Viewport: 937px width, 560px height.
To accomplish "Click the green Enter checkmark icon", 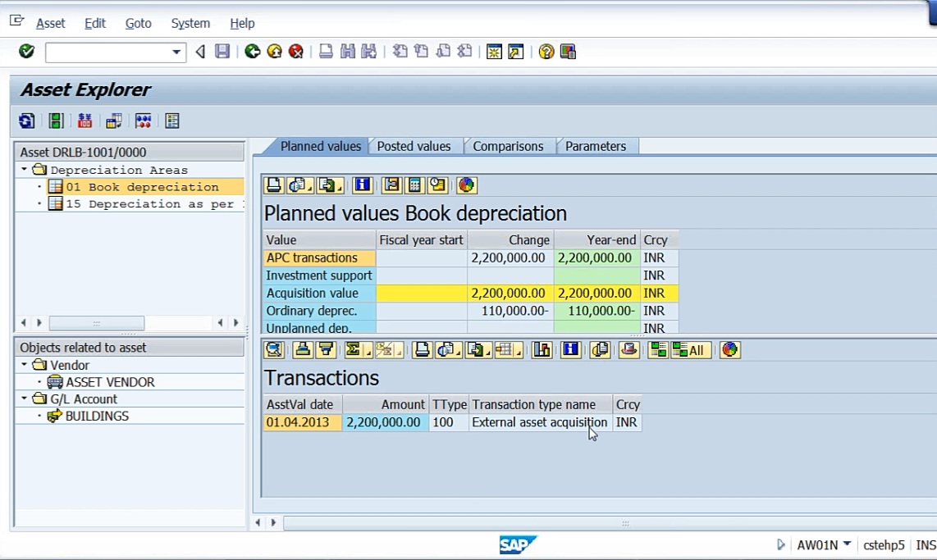I will (26, 52).
